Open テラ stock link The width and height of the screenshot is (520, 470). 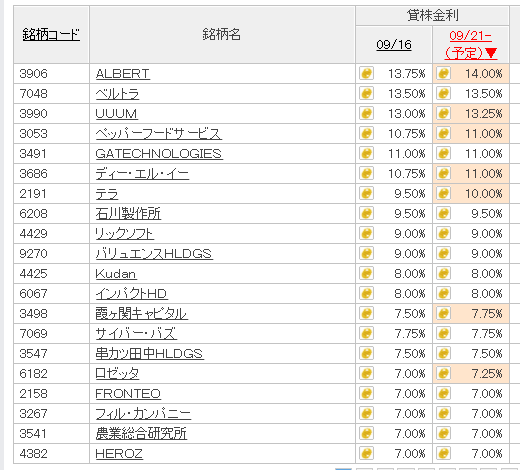point(107,194)
